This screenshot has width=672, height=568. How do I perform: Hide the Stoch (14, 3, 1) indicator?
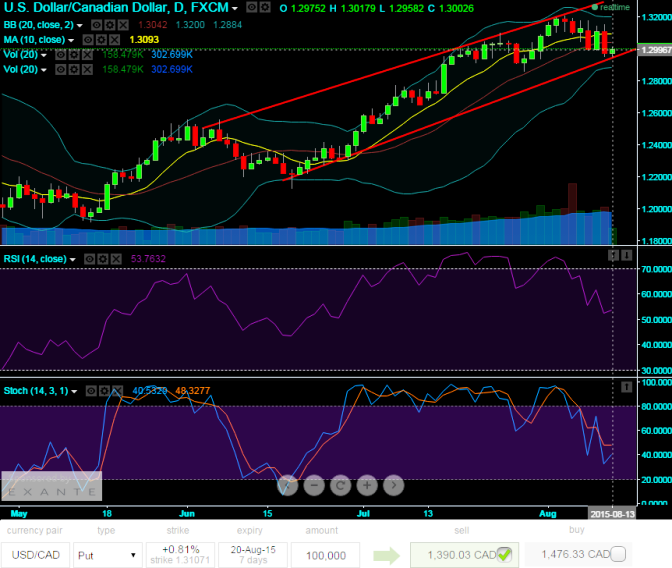pos(91,391)
